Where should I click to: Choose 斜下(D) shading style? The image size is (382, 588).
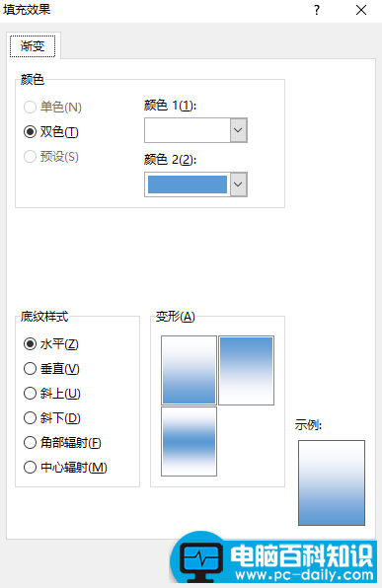pyautogui.click(x=52, y=418)
